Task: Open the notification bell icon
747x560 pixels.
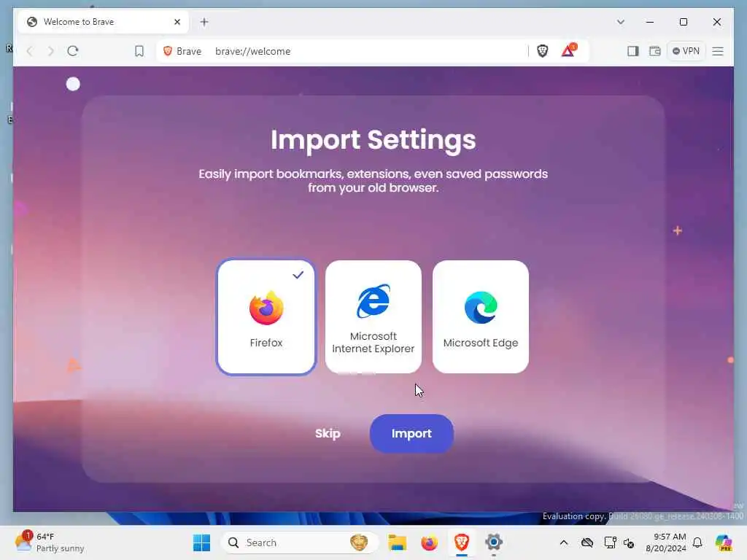Action: [697, 542]
